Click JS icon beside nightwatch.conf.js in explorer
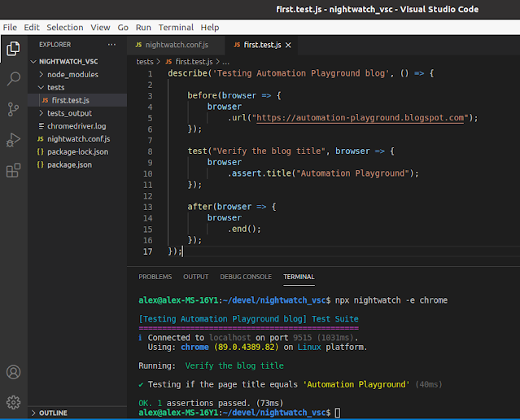520x420 pixels. 41,139
